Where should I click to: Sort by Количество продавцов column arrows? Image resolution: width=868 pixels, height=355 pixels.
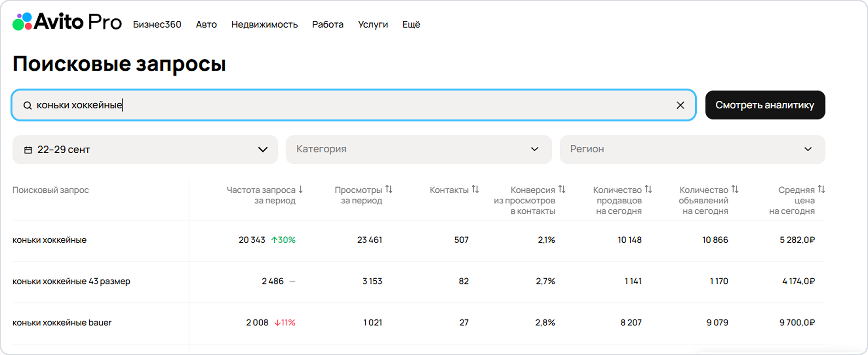tap(648, 189)
